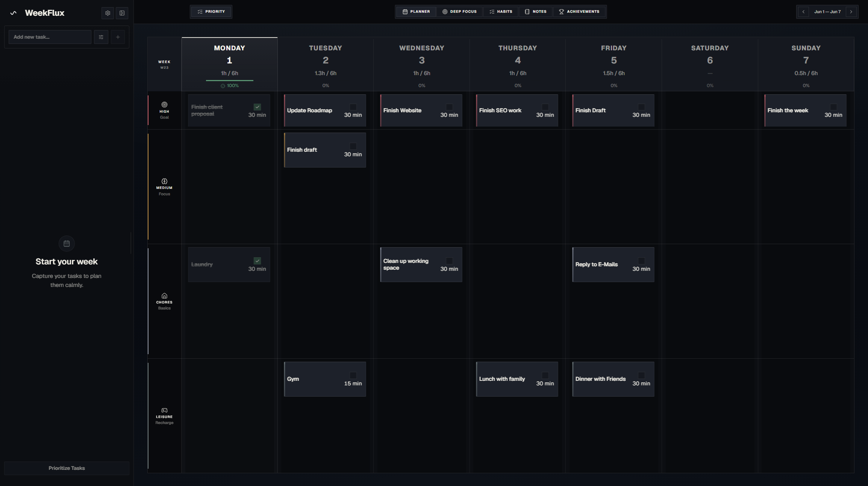Click the Medium Focus brain icon
This screenshot has width=868, height=486.
click(x=164, y=181)
